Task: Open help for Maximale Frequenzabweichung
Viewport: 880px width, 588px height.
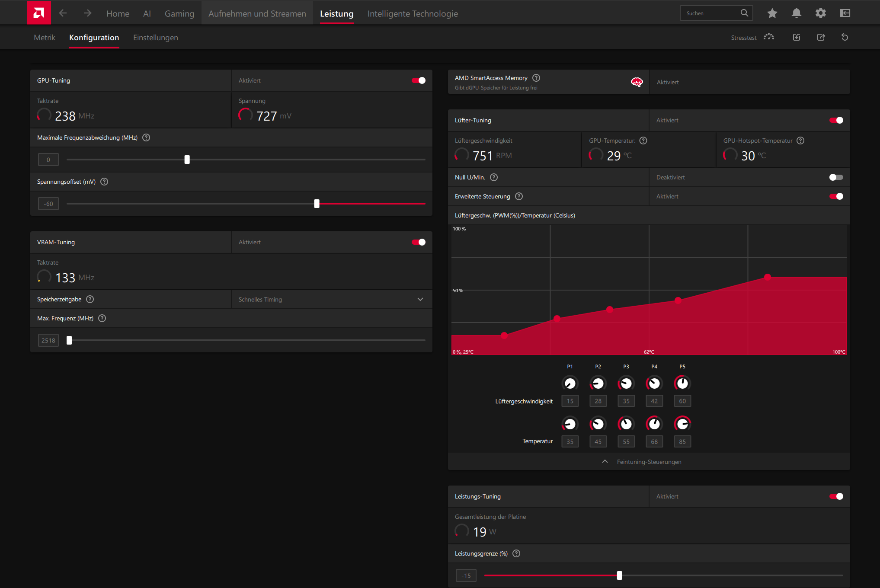Action: pos(146,137)
